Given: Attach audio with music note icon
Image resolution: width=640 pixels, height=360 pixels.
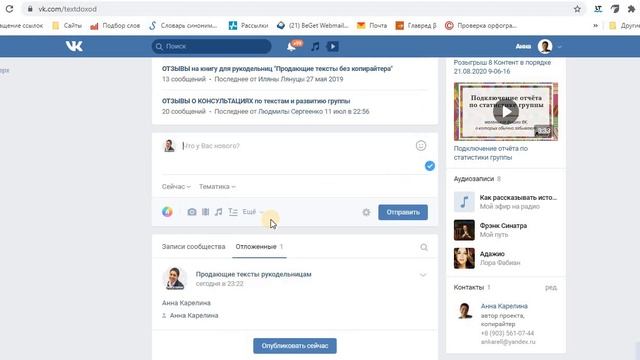Looking at the screenshot, I should [x=219, y=212].
